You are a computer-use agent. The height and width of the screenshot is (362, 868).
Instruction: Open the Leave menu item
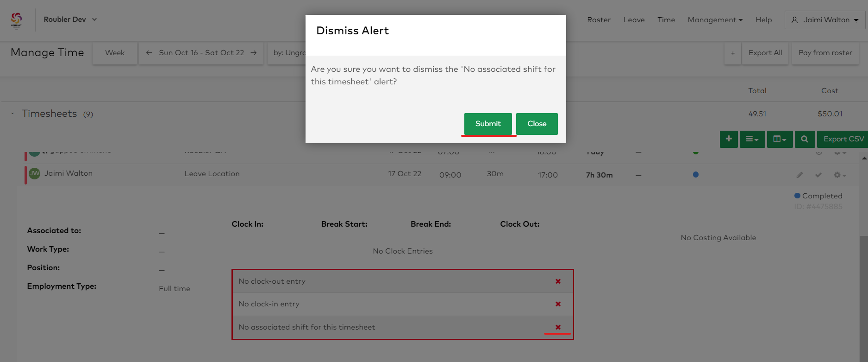[634, 20]
